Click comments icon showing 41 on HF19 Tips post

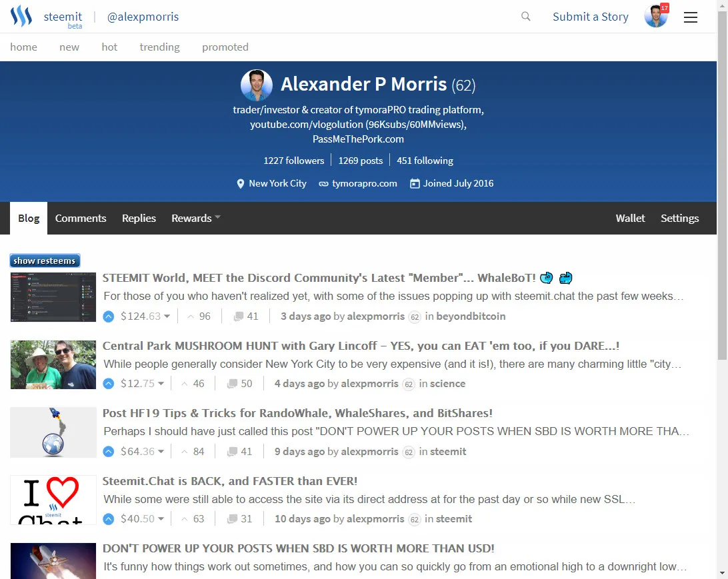pos(232,452)
